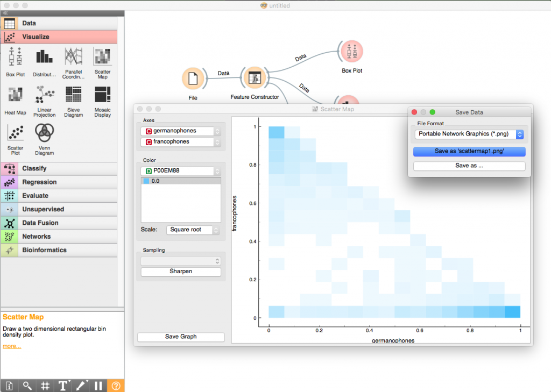Screen dimensions: 551x392
Task: Click Save as 'scattermap1.png' button
Action: [x=469, y=151]
